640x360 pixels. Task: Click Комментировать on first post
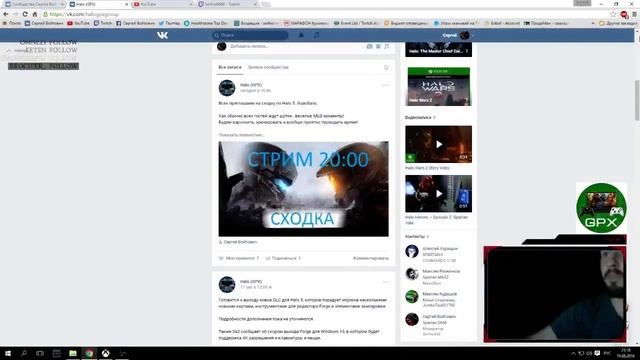371,258
